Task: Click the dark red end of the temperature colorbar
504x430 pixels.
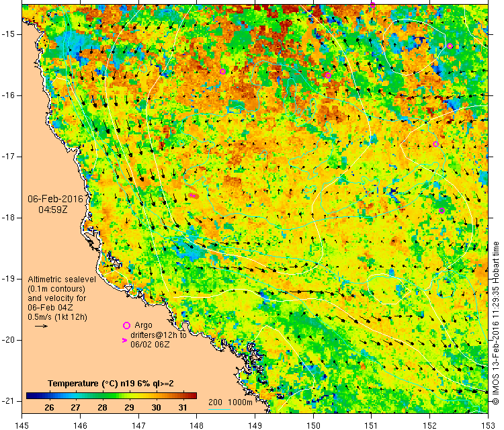Action: [193, 396]
